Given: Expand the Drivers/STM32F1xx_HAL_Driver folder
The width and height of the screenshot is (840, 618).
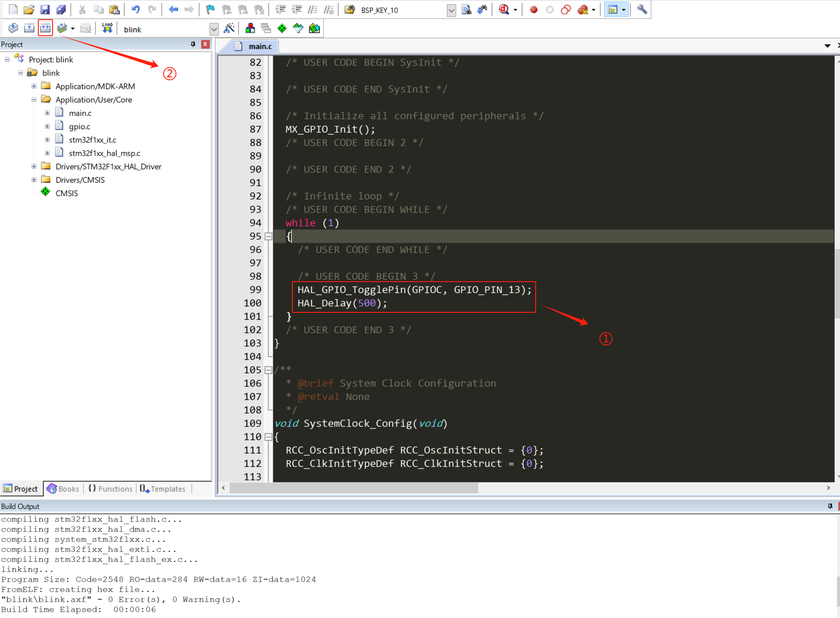Looking at the screenshot, I should pos(34,166).
